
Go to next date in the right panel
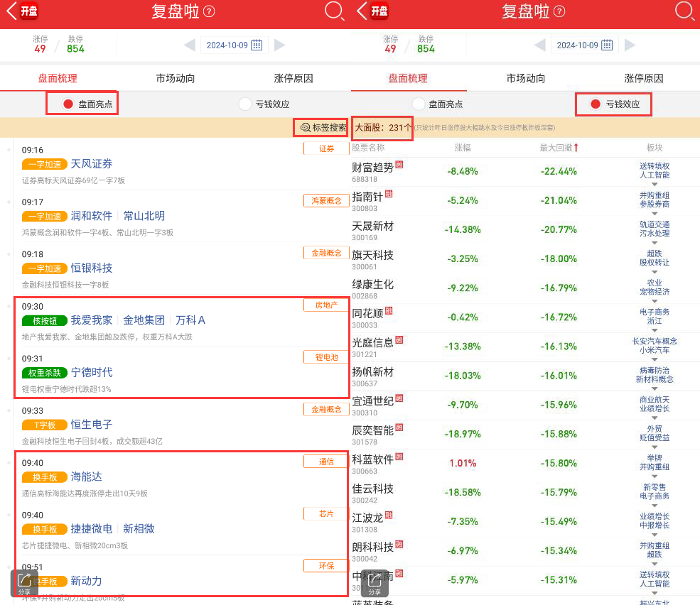pyautogui.click(x=630, y=45)
